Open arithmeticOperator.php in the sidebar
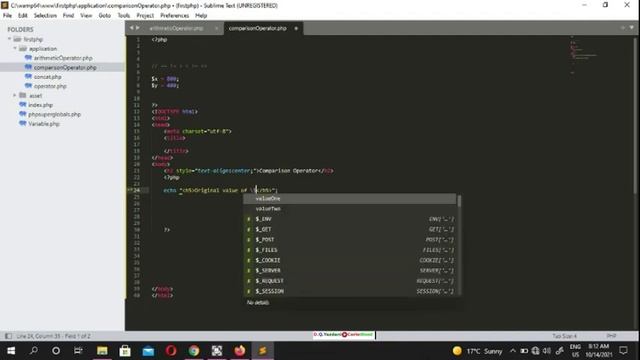Screen dimensions: 640x360 (x=63, y=58)
